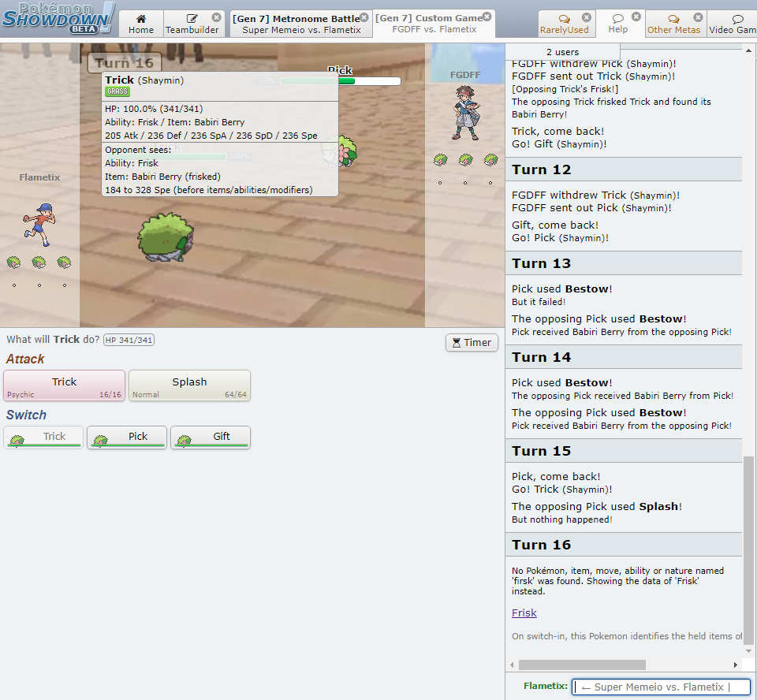Viewport: 757px width, 700px height.
Task: Click Flametix's middle Shaymin team icon
Action: point(39,262)
